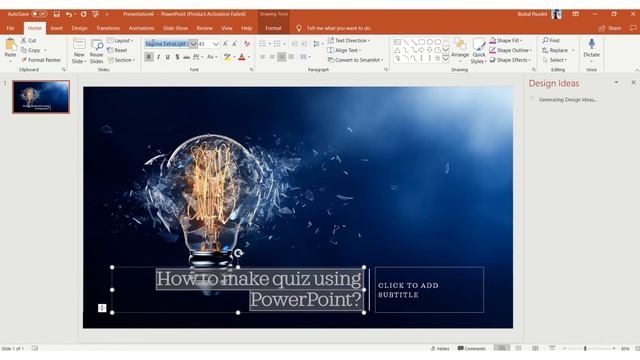Open the Drawing Tools Format tab
Screen dimensions: 640x360
point(273,28)
